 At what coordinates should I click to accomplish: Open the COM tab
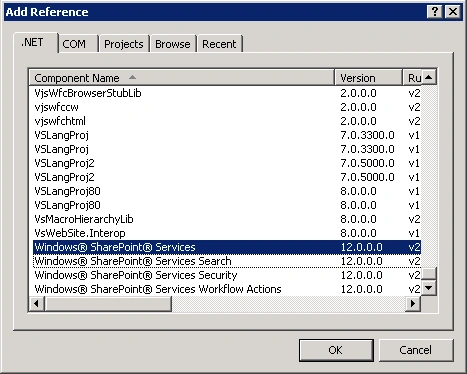78,44
